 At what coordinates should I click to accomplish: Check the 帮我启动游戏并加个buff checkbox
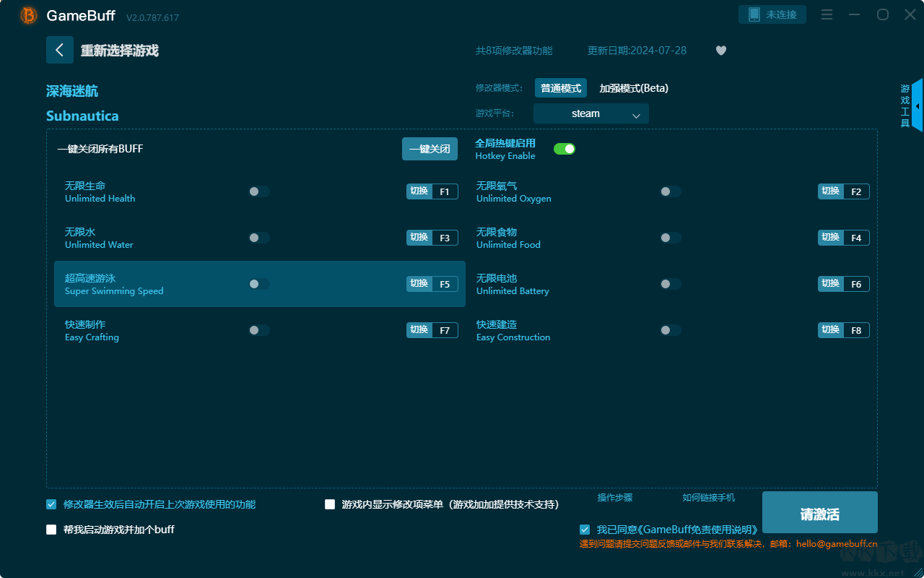click(x=51, y=530)
